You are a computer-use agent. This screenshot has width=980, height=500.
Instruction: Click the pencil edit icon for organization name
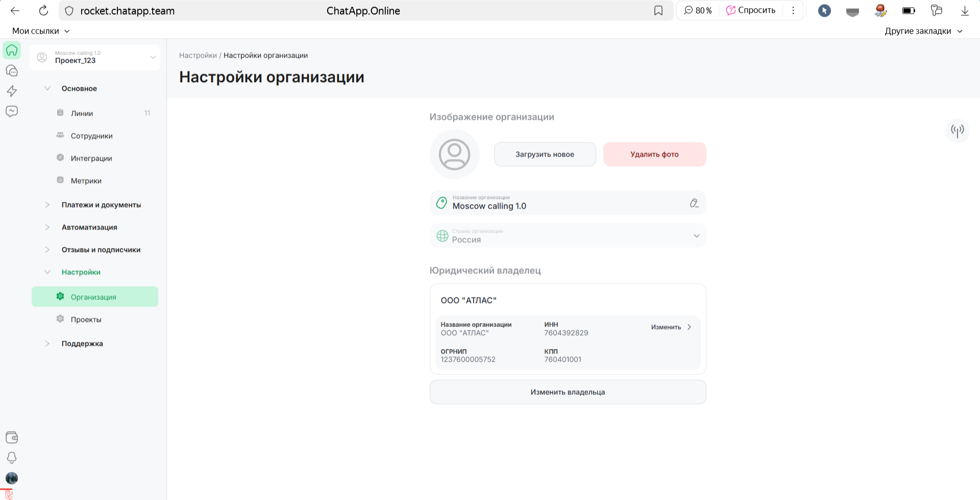point(694,203)
